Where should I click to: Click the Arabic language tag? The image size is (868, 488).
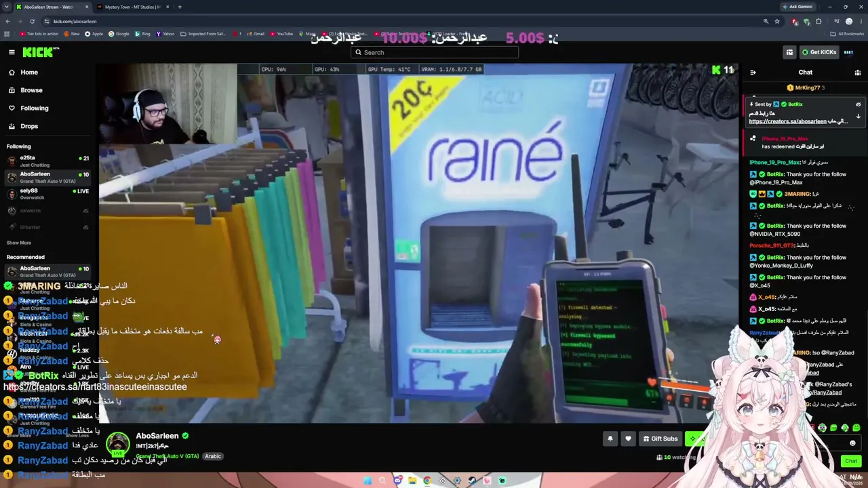[213, 456]
